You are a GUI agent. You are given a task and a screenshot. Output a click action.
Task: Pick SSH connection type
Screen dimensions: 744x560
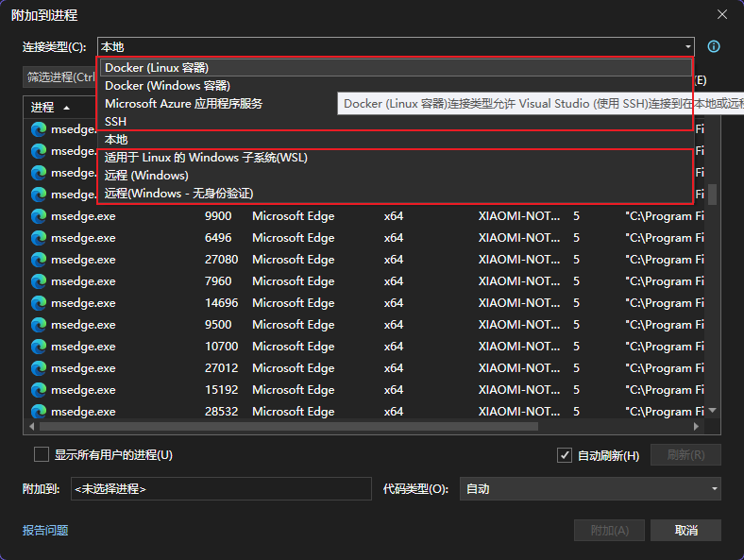115,122
